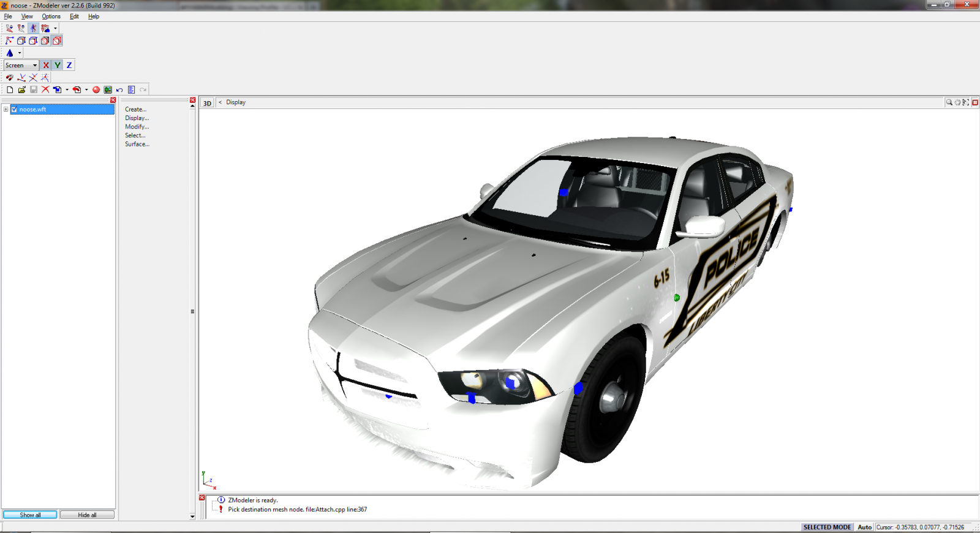Click the Show all button
980x533 pixels.
30,515
